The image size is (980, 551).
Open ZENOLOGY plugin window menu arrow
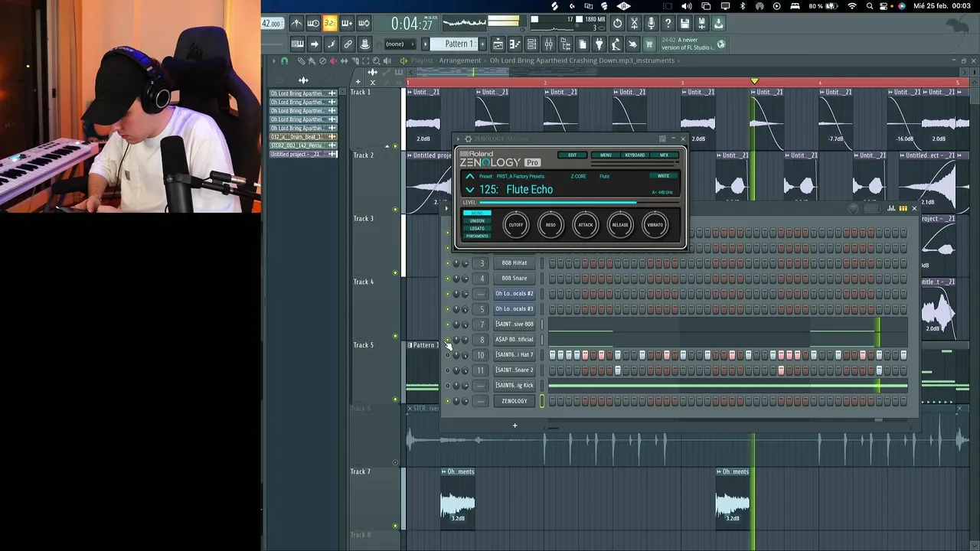(x=459, y=139)
